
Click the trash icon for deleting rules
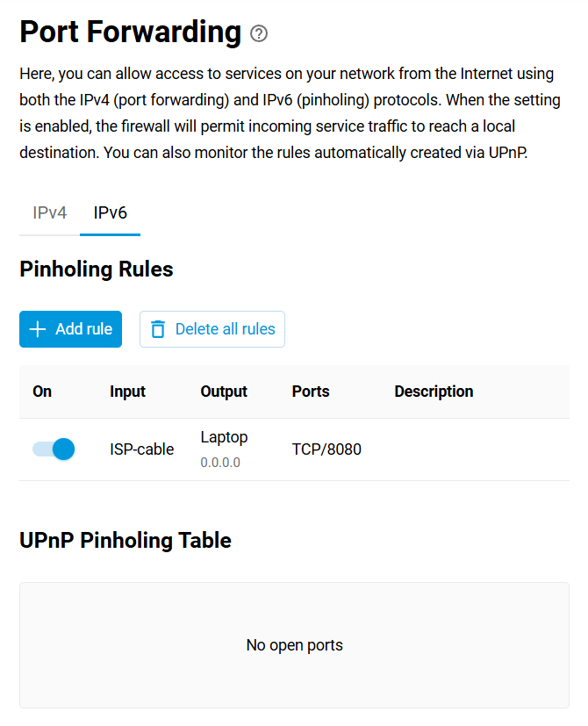[158, 329]
